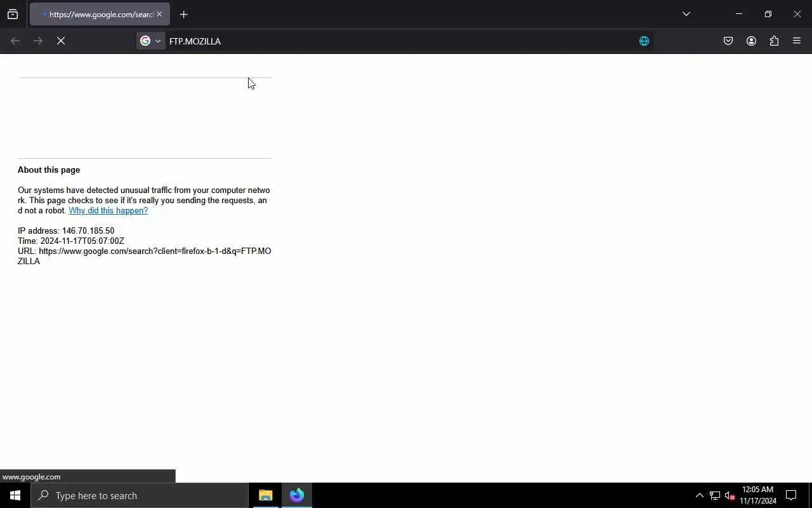Viewport: 812px width, 508px height.
Task: Open the clock showing 12:05 AM
Action: [758, 495]
